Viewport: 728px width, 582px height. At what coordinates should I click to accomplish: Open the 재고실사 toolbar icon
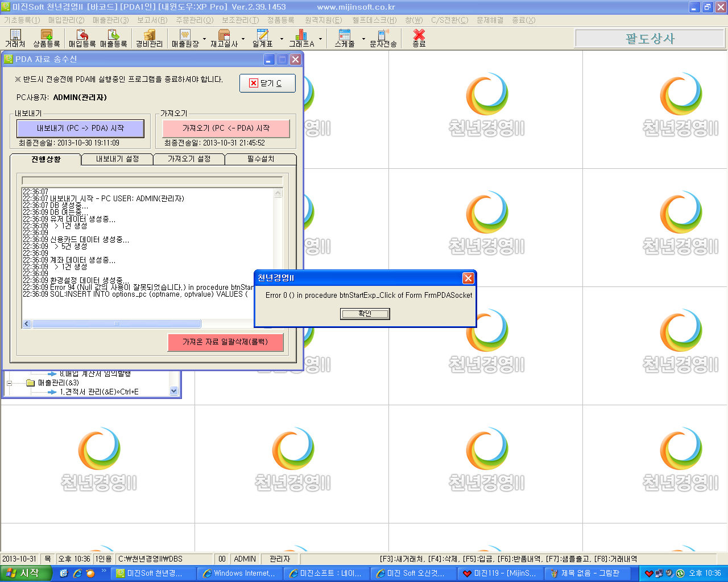(224, 39)
